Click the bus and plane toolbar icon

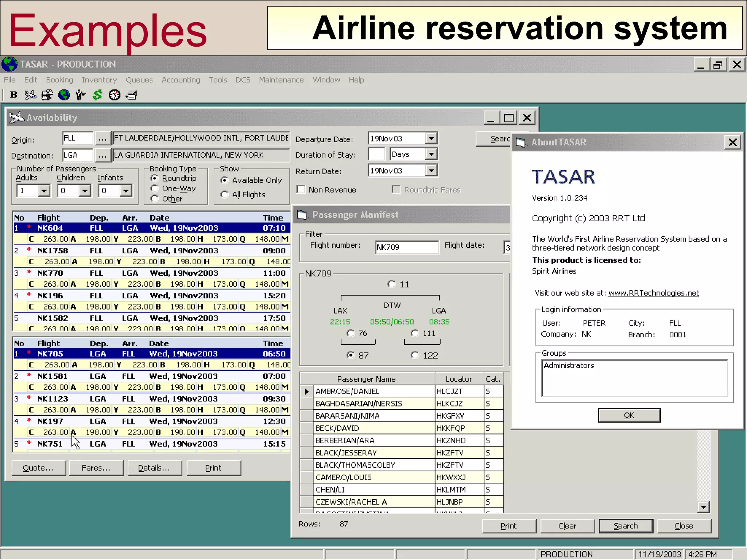pos(47,95)
